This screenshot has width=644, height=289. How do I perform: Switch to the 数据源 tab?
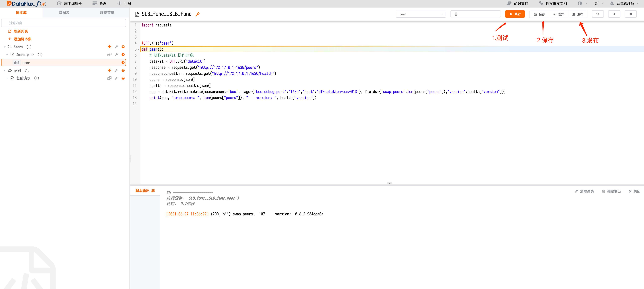click(64, 12)
